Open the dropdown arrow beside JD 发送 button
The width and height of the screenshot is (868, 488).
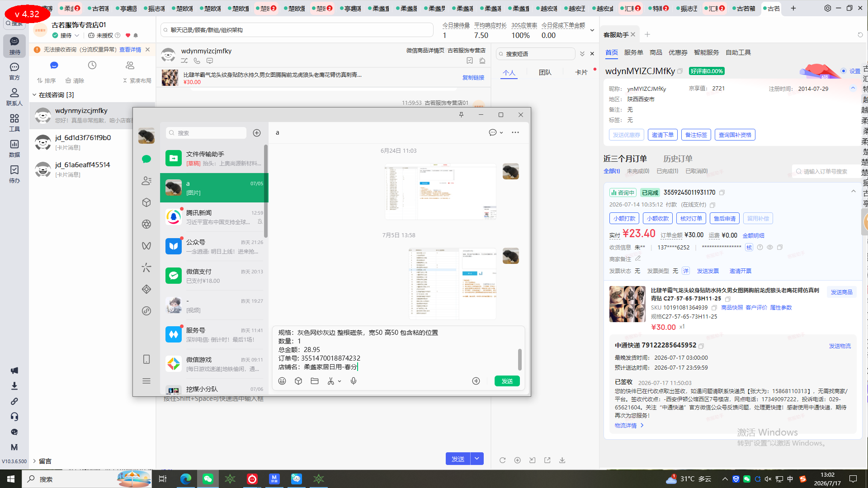[477, 459]
